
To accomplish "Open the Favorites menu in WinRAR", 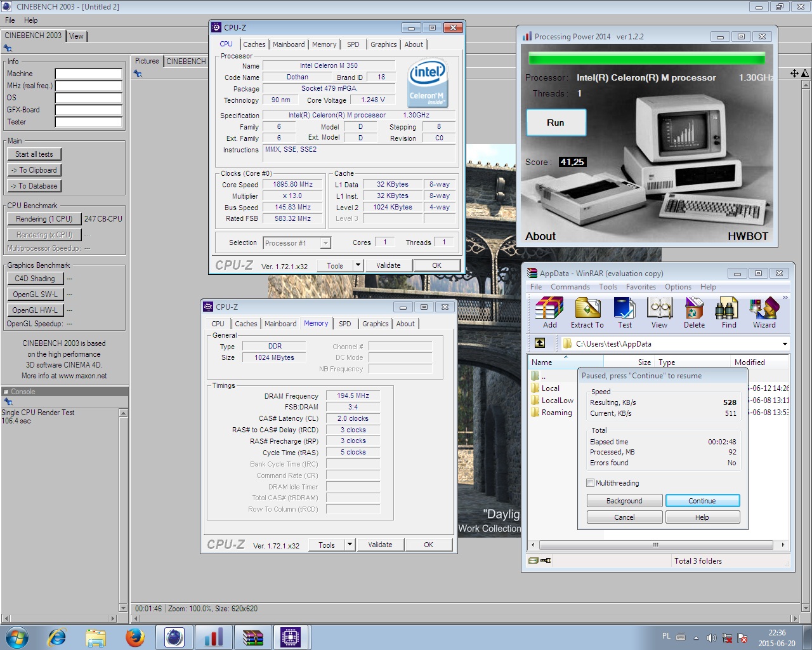I will 641,287.
